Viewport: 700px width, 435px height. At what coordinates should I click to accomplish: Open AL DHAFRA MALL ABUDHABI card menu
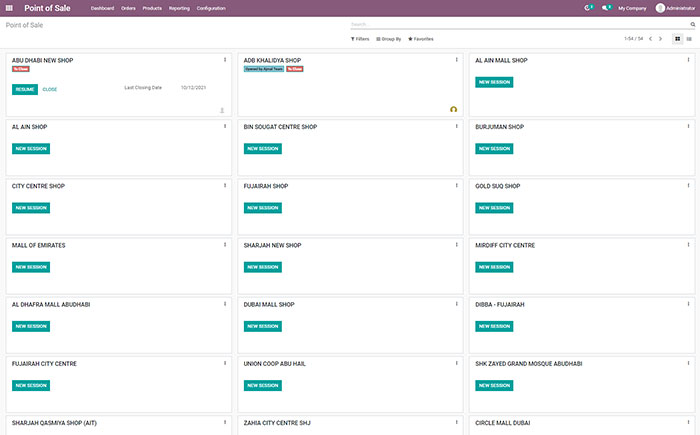click(225, 304)
